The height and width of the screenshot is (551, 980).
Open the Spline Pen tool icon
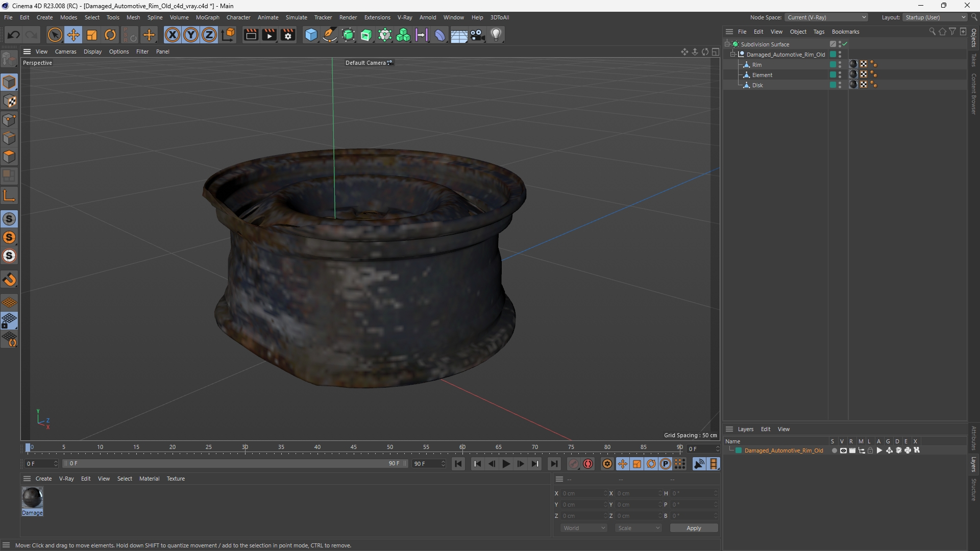click(x=330, y=35)
